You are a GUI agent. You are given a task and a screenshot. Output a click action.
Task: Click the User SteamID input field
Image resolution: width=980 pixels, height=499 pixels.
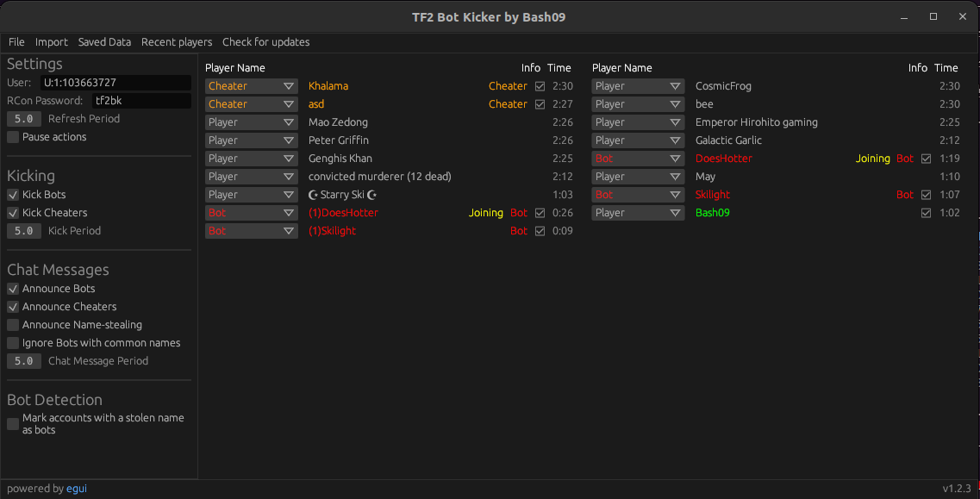115,83
